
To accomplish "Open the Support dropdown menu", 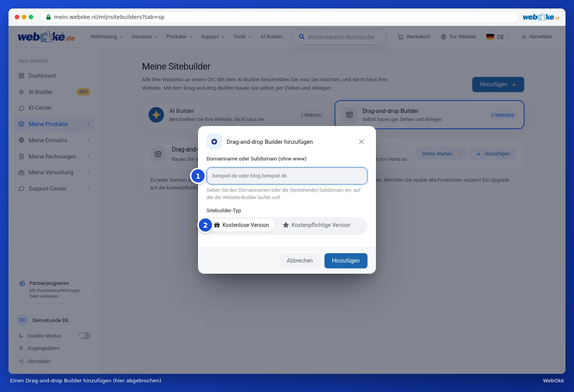I will (x=213, y=37).
